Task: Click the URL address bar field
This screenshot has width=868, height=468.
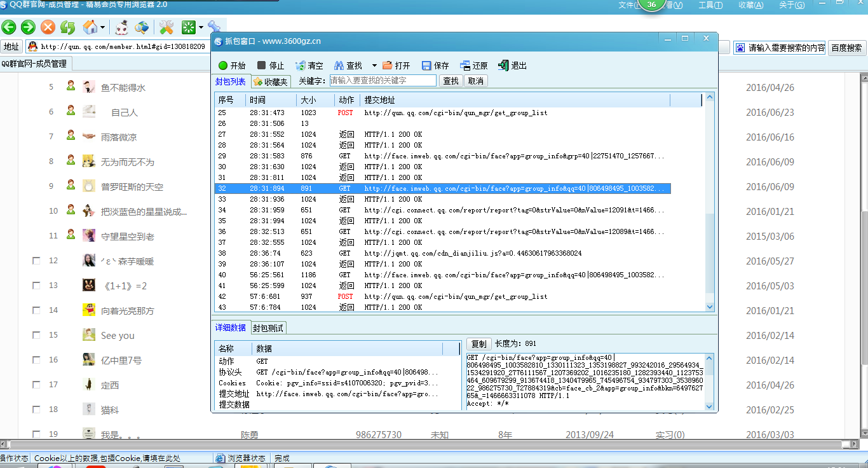Action: (x=124, y=47)
